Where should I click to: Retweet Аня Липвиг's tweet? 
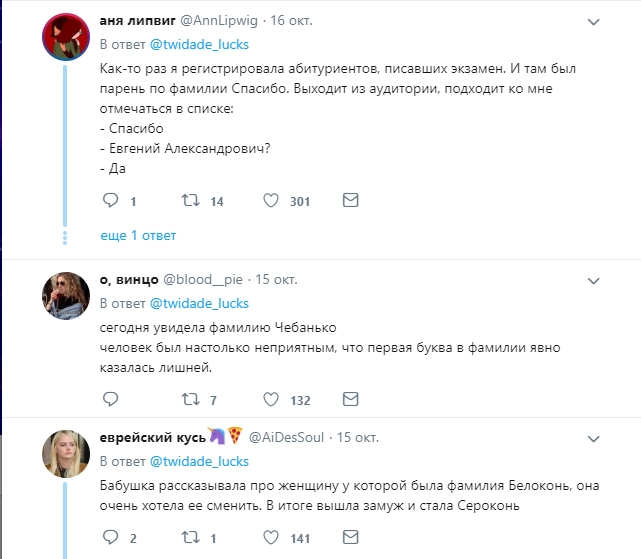coord(187,200)
